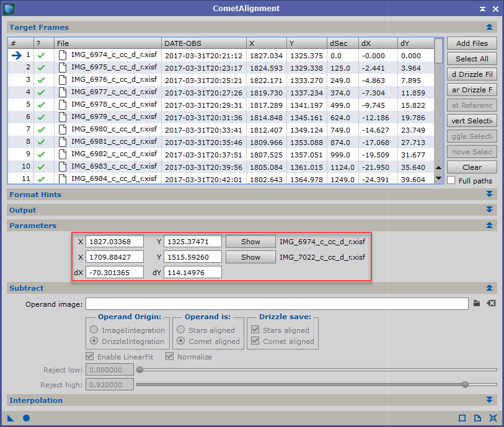Select row IMG_6982_c_cc_d_r.xisf
Image resolution: width=504 pixels, height=427 pixels.
pyautogui.click(x=221, y=154)
